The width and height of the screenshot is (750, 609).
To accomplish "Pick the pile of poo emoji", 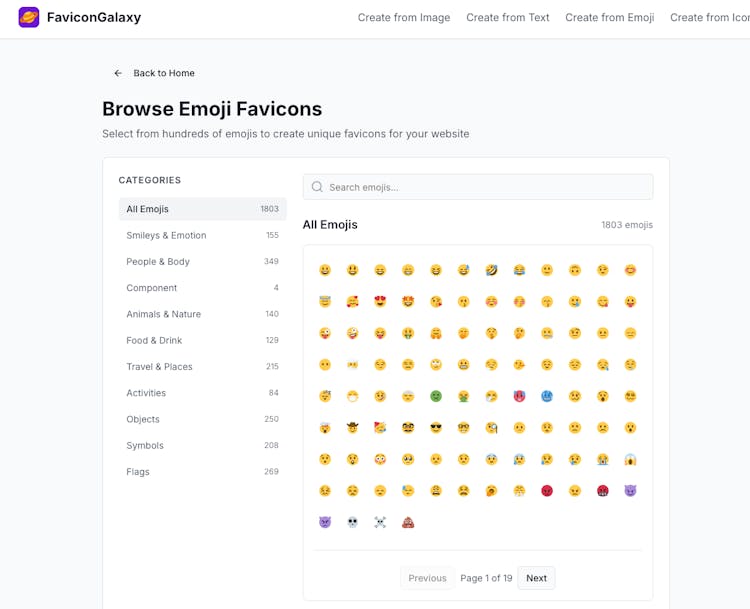I will point(408,522).
